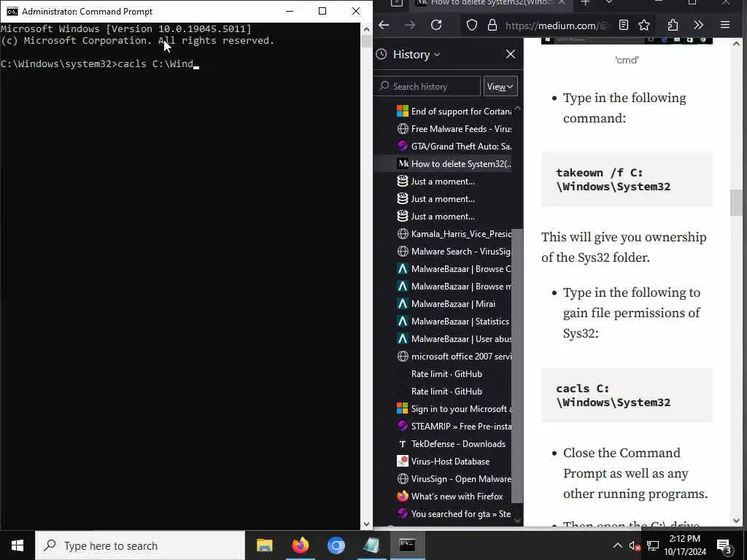Open a new Firefox tab with plus
747x560 pixels.
(585, 3)
